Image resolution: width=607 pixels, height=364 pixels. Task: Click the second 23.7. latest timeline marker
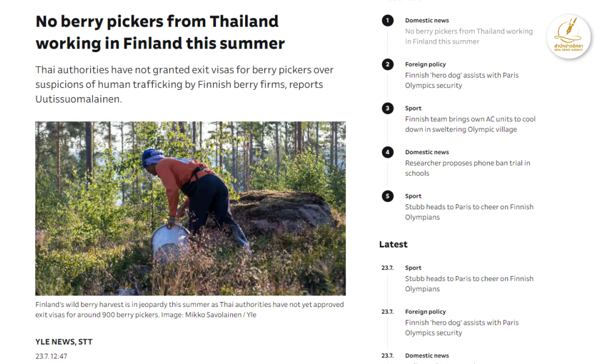point(387,312)
